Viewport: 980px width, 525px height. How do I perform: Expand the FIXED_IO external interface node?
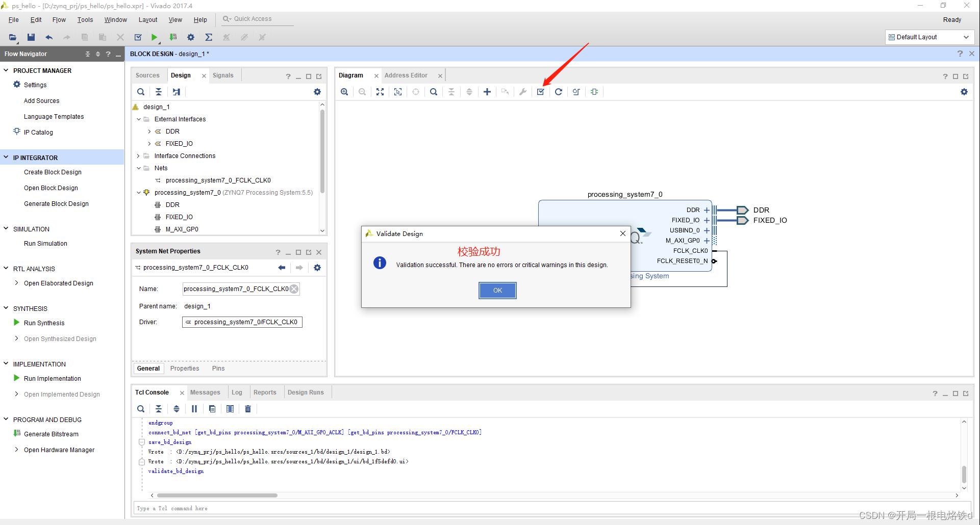pos(149,144)
